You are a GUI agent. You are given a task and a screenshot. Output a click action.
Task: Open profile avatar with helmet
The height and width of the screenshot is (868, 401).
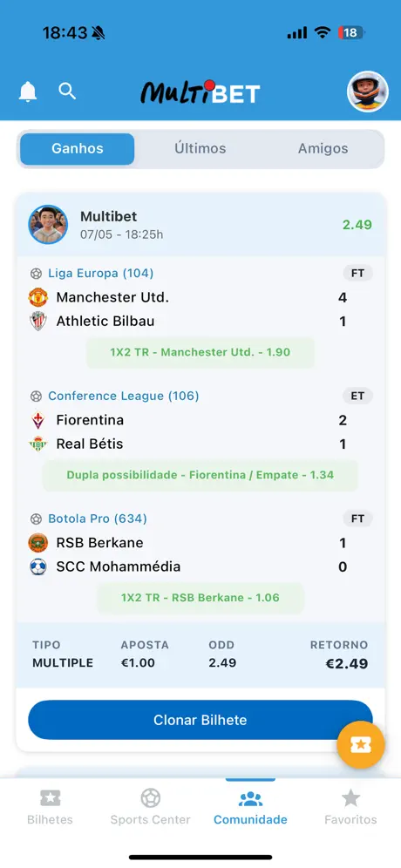(x=368, y=92)
